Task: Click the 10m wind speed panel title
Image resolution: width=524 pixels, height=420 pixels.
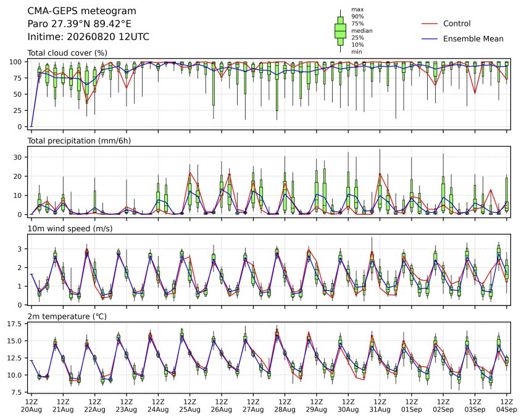Action: pos(70,229)
